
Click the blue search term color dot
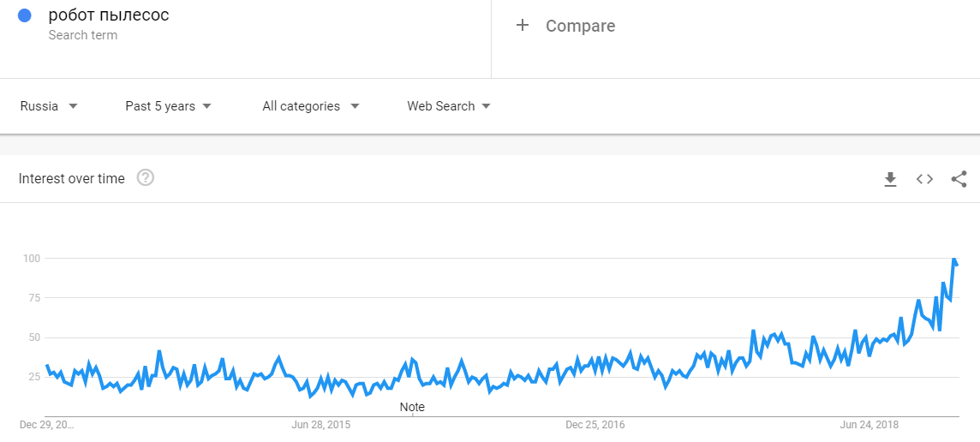(25, 15)
